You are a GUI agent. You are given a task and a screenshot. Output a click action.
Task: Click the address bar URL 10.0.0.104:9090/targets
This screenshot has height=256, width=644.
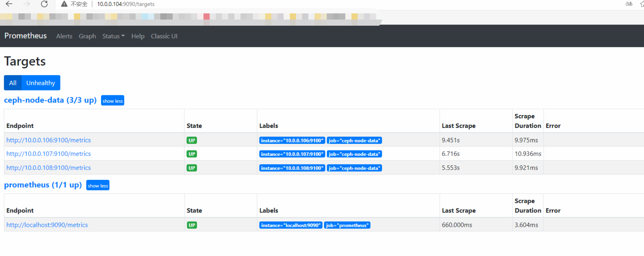click(x=126, y=4)
